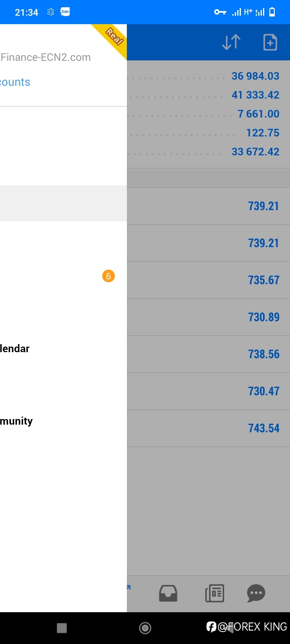Tap the Android home button
This screenshot has width=290, height=644.
(145, 628)
